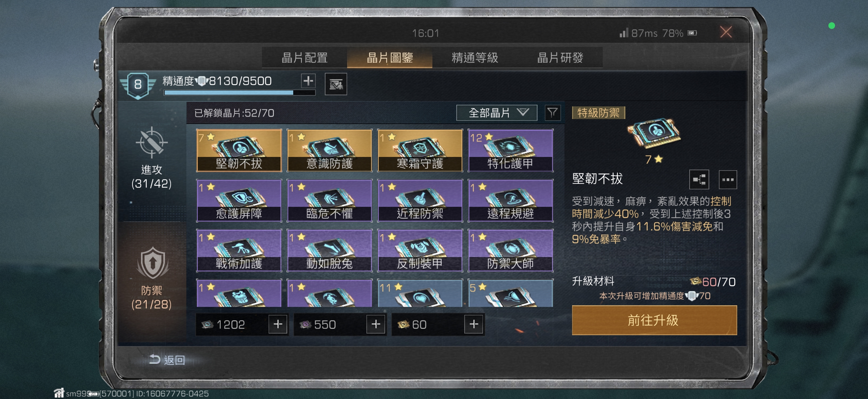This screenshot has width=868, height=399.
Task: Click the mastery progress bar
Action: click(239, 92)
